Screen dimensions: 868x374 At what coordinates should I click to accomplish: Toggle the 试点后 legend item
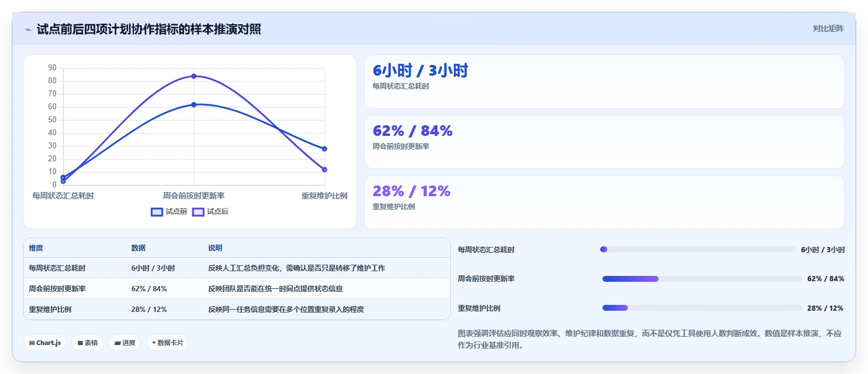coord(210,212)
